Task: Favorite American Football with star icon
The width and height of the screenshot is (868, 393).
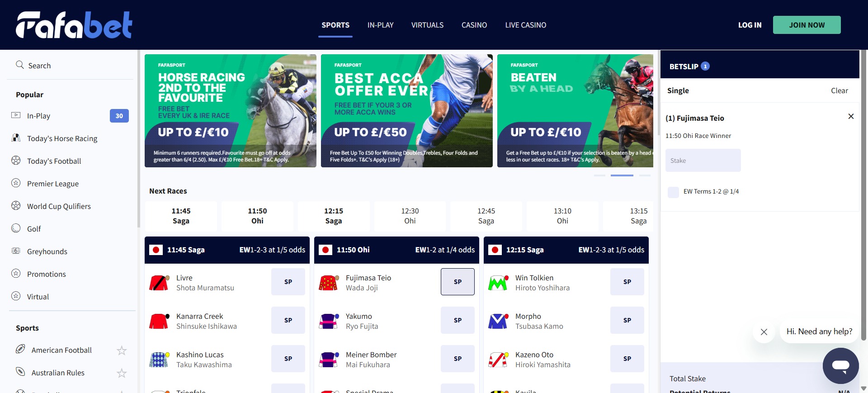Action: click(x=122, y=350)
